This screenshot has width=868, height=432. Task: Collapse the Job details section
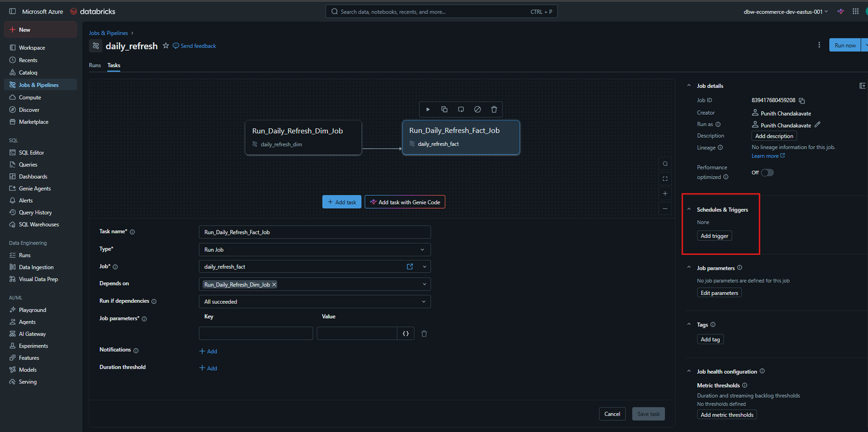689,86
